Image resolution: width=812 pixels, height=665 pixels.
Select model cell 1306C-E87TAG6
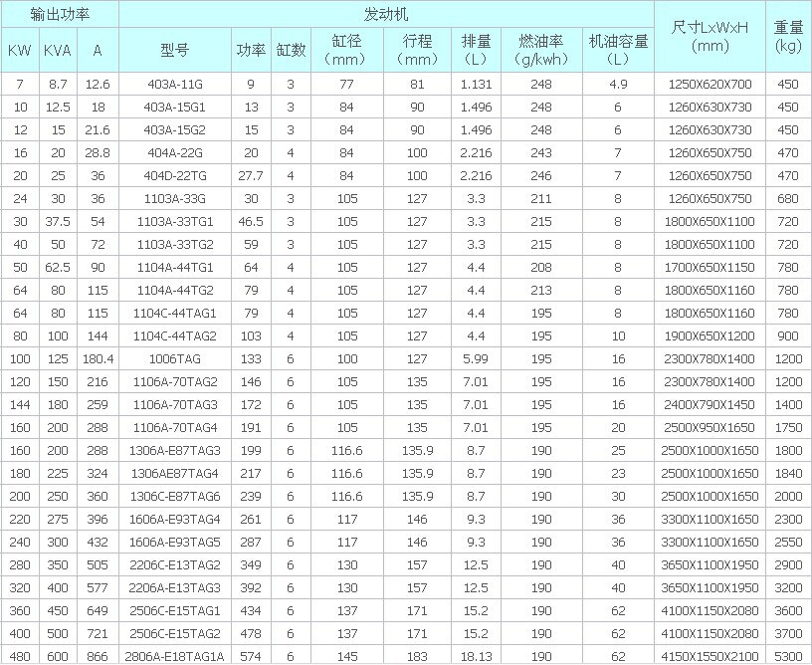click(x=175, y=496)
